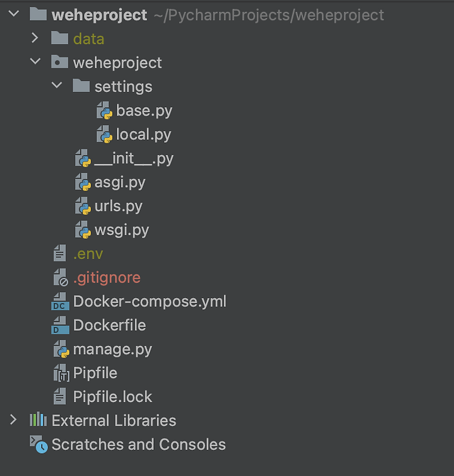Screen dimensions: 454x476
Task: Click the ~/PycharmProjects/weheproject path text
Action: 269,16
